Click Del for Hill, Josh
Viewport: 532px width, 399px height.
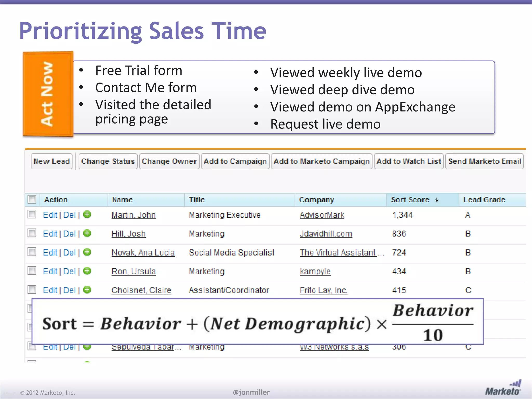tap(69, 234)
